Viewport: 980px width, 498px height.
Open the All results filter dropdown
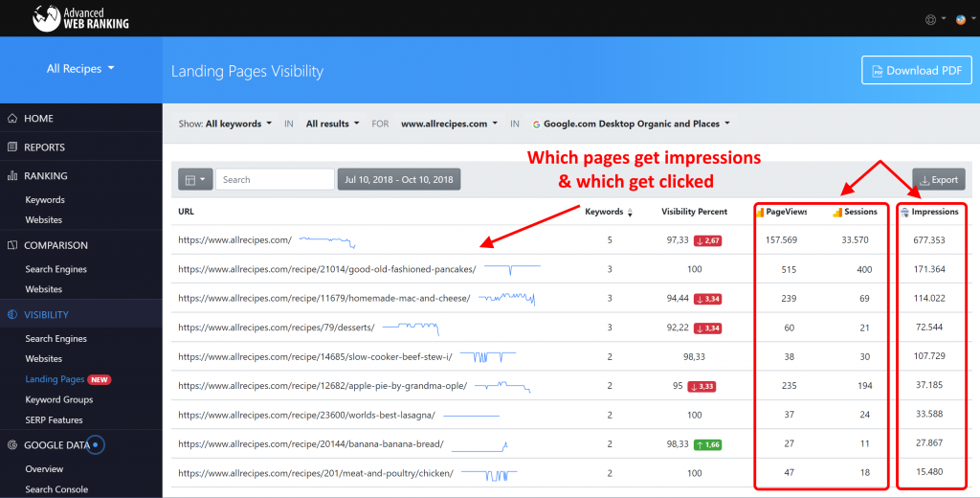point(332,124)
